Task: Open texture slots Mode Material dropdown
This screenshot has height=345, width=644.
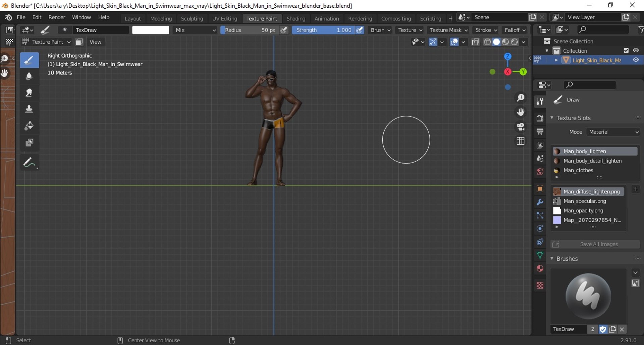Action: click(x=613, y=132)
